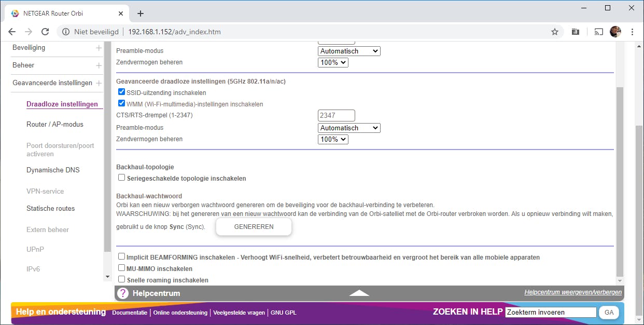Disable SSID-uitzending inschakelen for 5GHz
This screenshot has width=644, height=325.
pos(121,92)
